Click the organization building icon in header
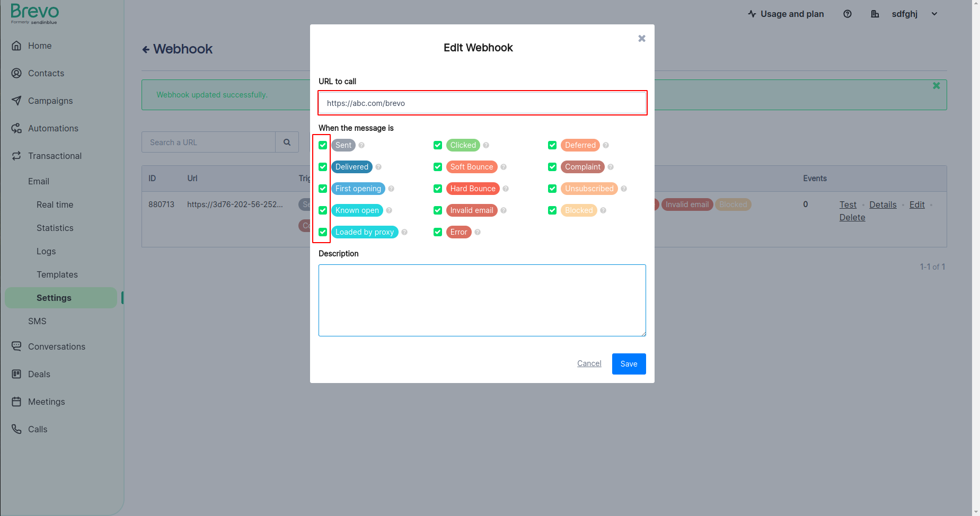 (875, 14)
